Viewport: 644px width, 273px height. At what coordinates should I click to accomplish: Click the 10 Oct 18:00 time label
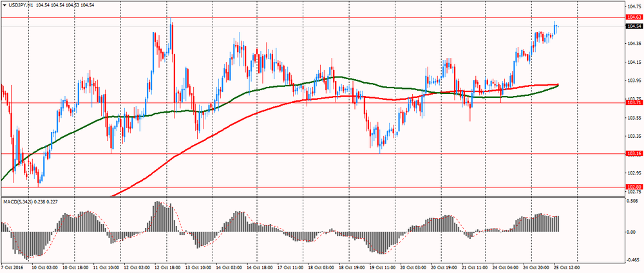coord(74,267)
